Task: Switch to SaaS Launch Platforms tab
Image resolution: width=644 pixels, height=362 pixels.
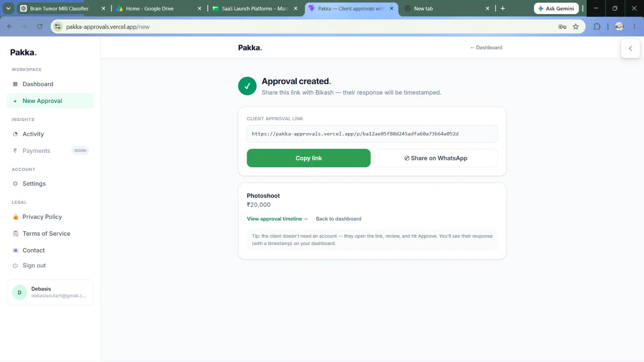Action: coord(255,8)
